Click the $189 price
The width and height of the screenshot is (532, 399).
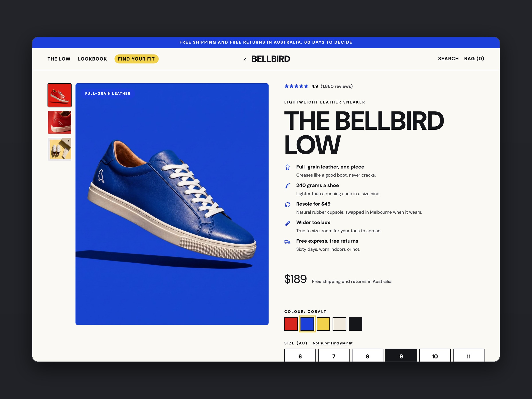pos(295,279)
